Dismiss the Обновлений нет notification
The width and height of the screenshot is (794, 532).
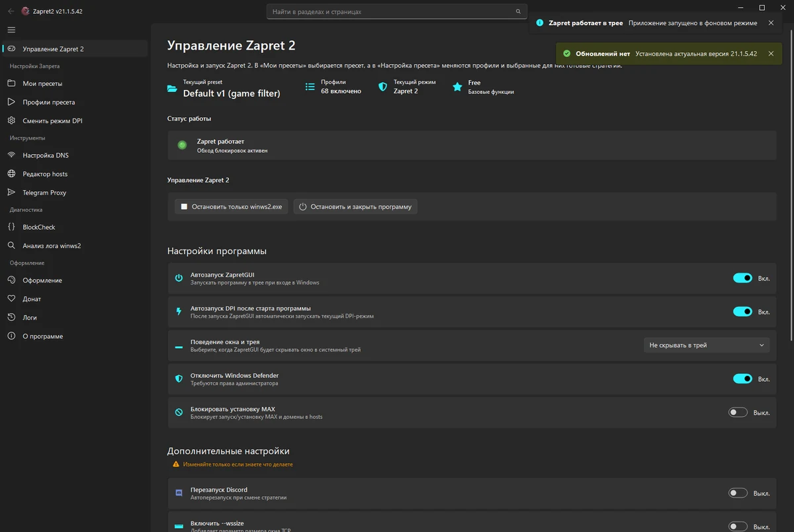(x=771, y=54)
